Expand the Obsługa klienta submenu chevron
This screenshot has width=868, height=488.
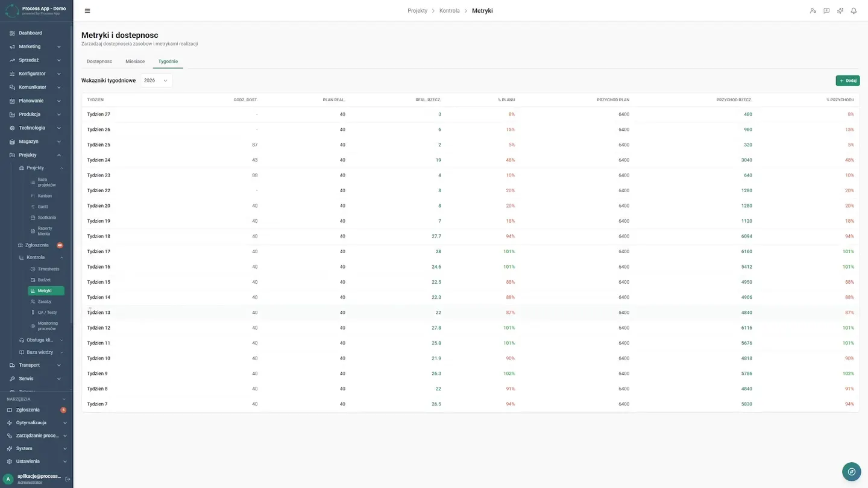[61, 340]
